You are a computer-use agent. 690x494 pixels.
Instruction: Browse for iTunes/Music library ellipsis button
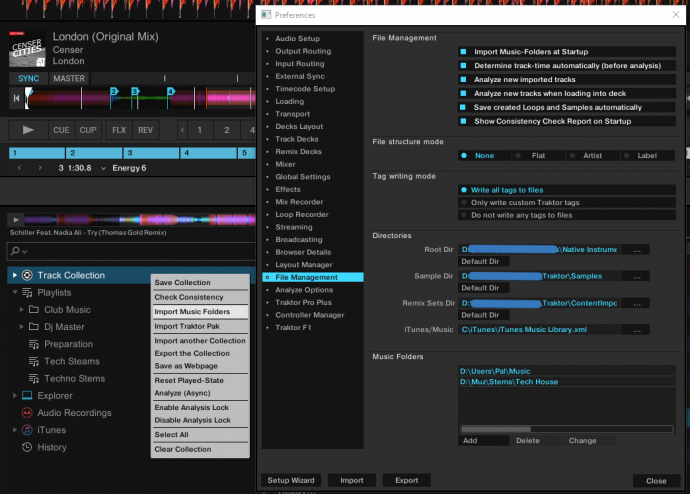tap(636, 329)
